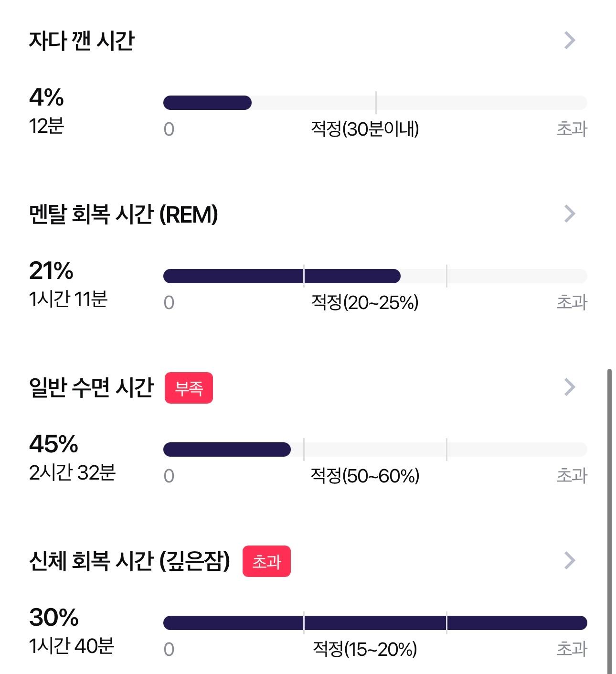The height and width of the screenshot is (674, 616).
Task: Click the 일반 수면 progress bar
Action: point(375,449)
